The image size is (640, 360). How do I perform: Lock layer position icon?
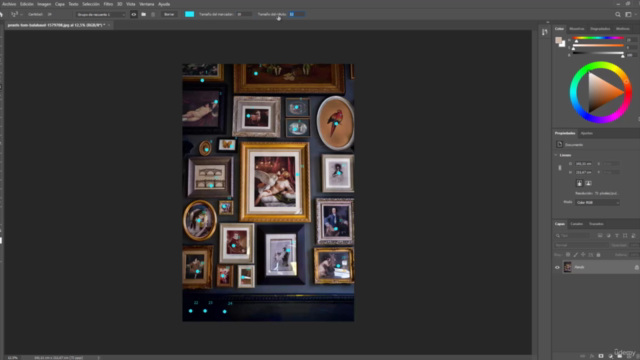(583, 255)
